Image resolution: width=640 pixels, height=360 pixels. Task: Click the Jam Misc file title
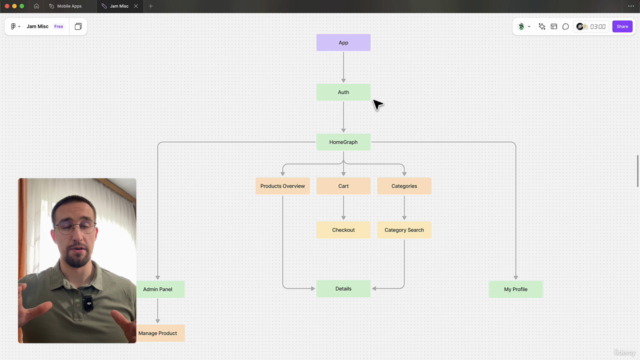pos(37,27)
